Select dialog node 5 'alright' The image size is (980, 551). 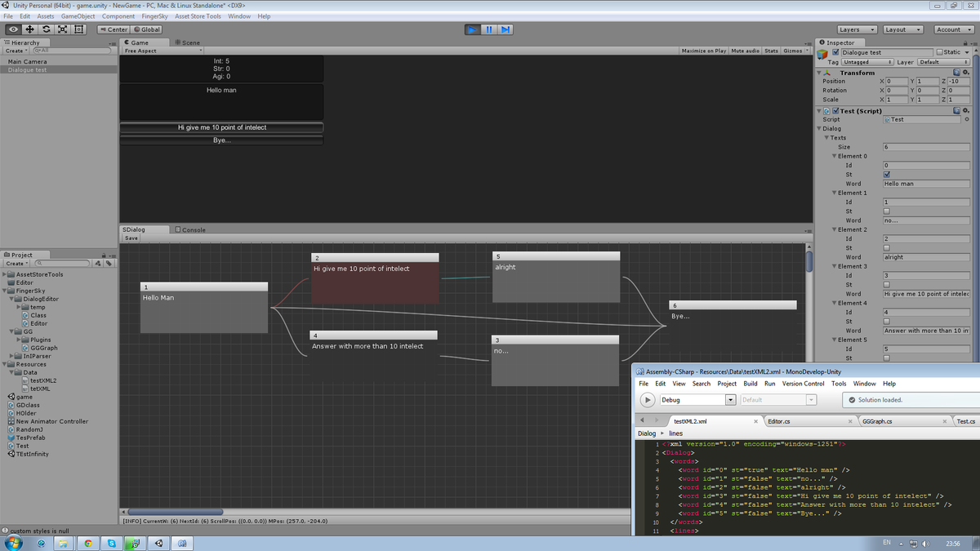tap(556, 277)
